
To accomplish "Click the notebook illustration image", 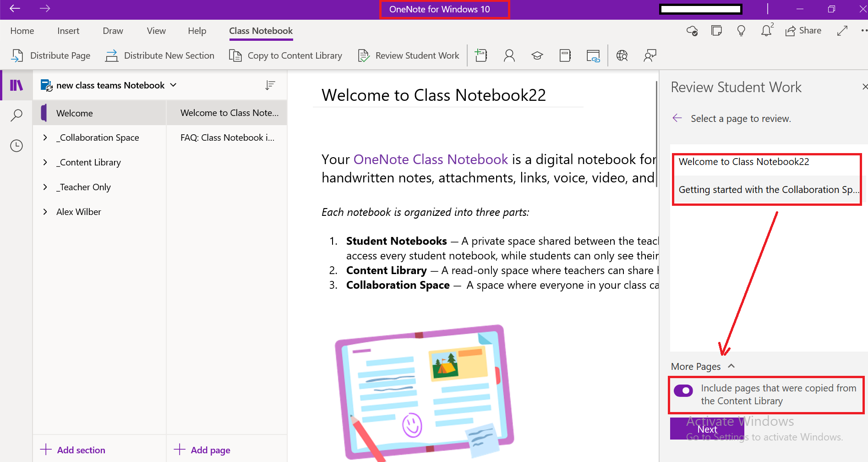I will click(424, 392).
